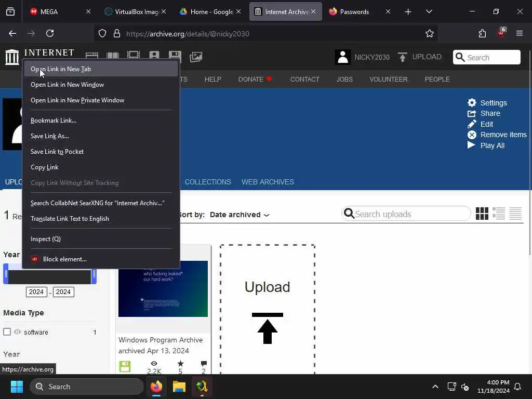532x399 pixels.
Task: Click the Internet Archive header Search box
Action: pos(486,57)
